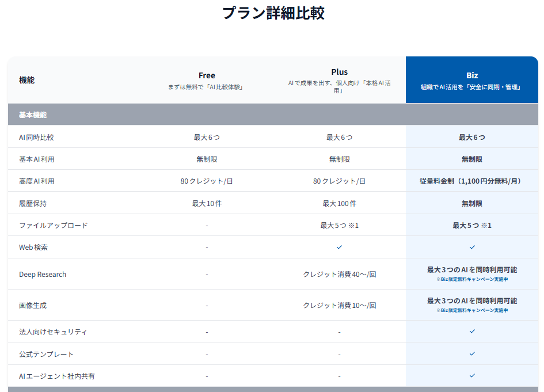
Task: Click the Web検索 checkmark in Plus column
Action: (x=339, y=247)
